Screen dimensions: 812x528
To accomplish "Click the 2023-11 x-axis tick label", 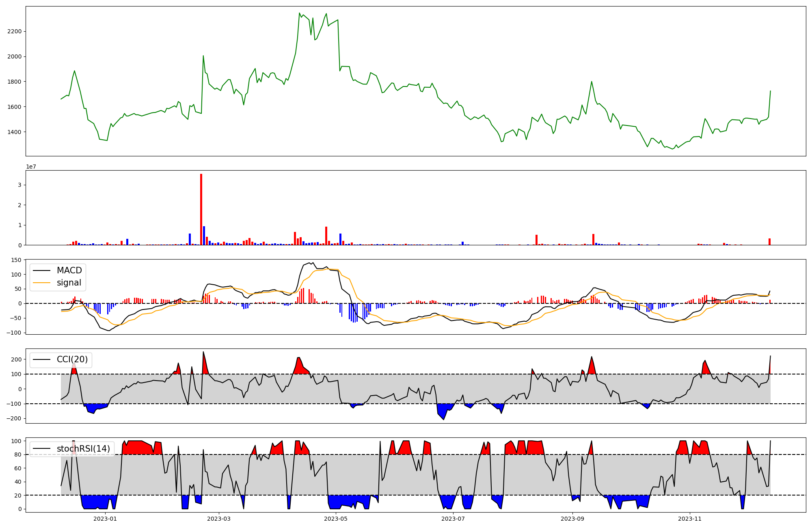I will [x=690, y=519].
